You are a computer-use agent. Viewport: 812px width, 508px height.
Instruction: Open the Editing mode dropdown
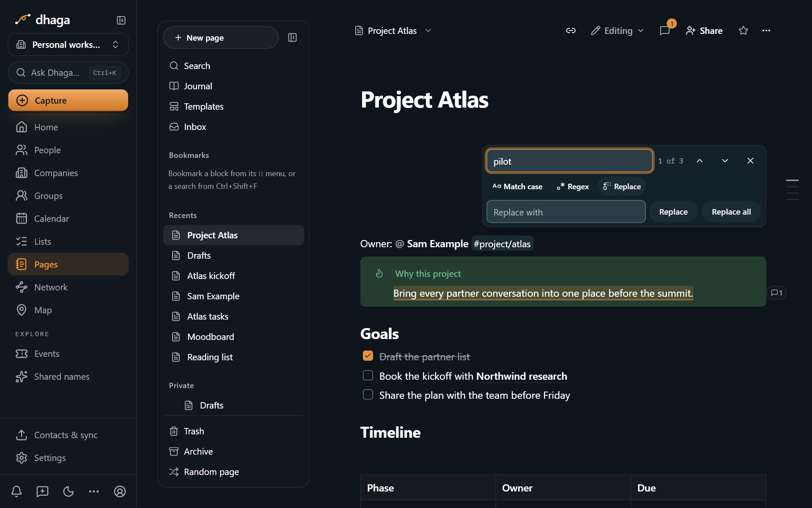coord(617,30)
